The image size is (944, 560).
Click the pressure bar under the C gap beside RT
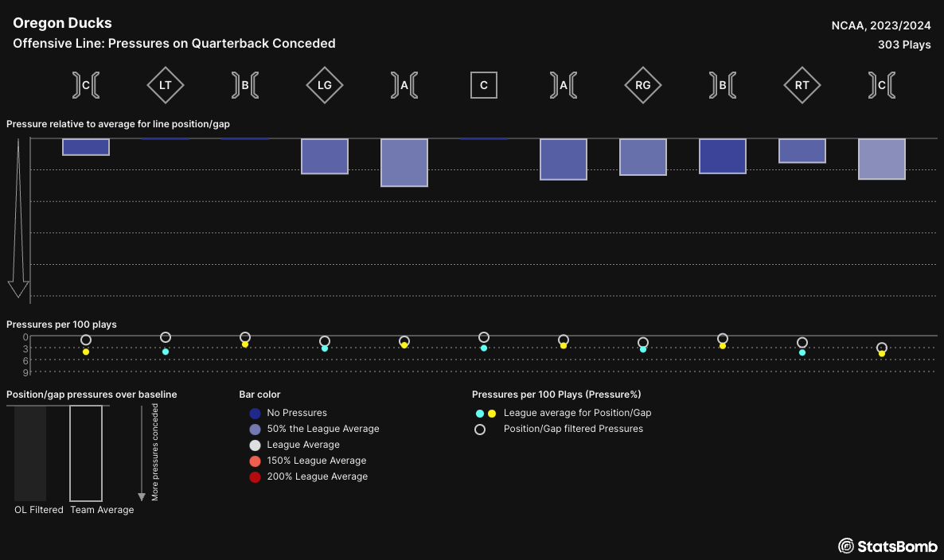pyautogui.click(x=881, y=159)
